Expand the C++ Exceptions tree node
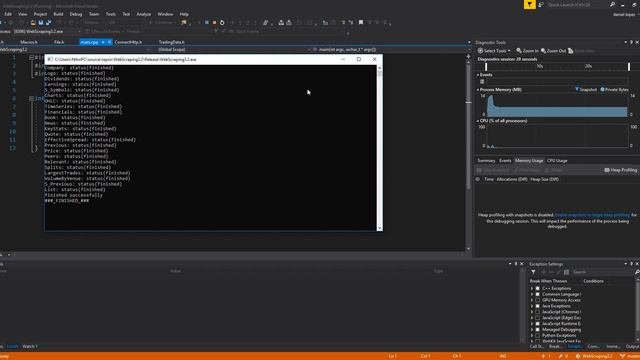The width and height of the screenshot is (640, 360). [x=532, y=288]
